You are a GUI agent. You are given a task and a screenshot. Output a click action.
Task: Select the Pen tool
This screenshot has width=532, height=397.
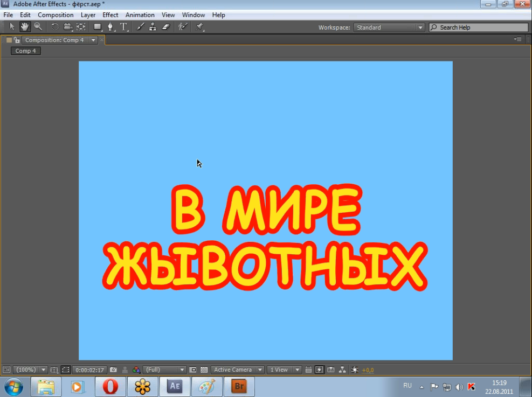[x=110, y=26]
